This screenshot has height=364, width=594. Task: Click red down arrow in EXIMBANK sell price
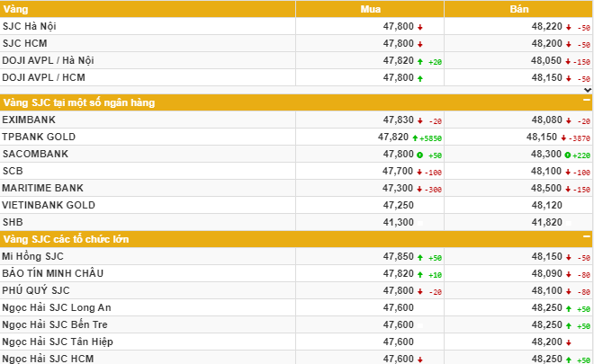point(568,120)
